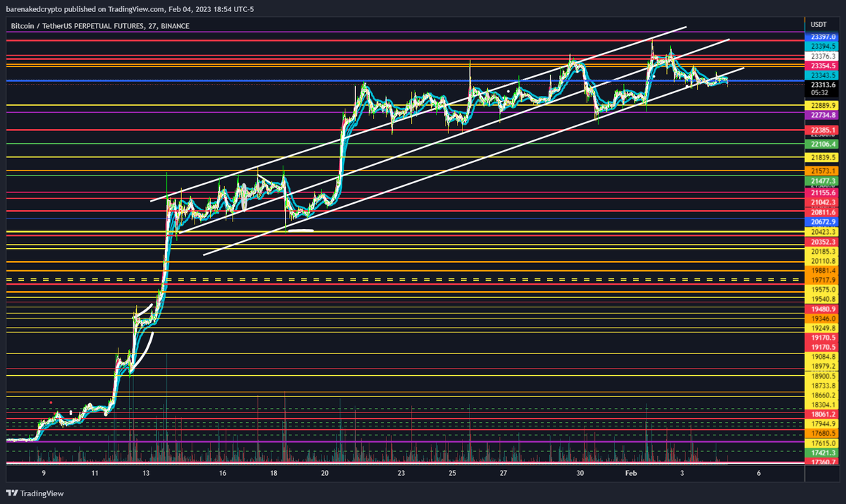Select the 20185.3 yellow price label
This screenshot has width=846, height=504.
823,251
